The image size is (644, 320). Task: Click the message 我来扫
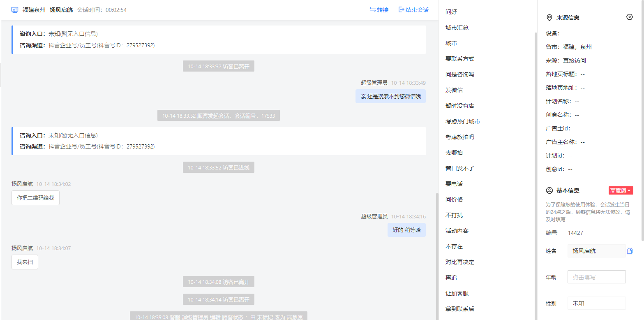coord(25,262)
